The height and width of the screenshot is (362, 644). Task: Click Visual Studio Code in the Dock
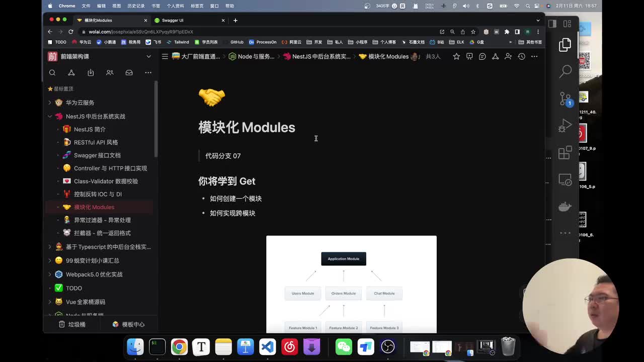click(268, 347)
